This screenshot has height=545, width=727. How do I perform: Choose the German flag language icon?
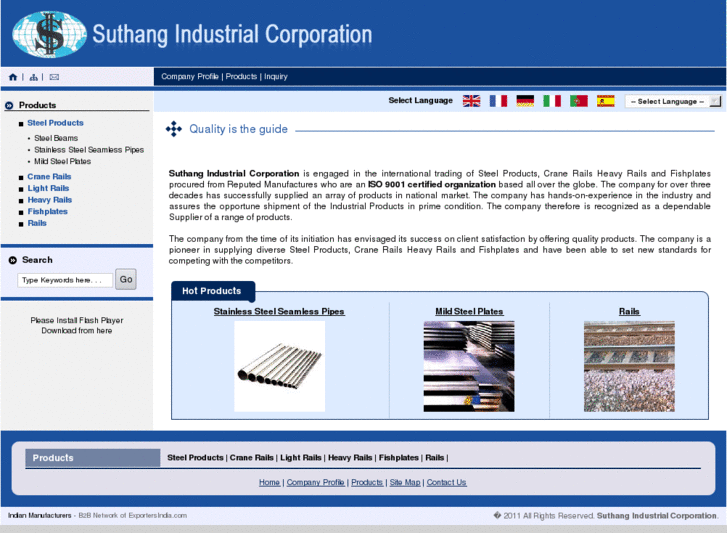tap(525, 101)
